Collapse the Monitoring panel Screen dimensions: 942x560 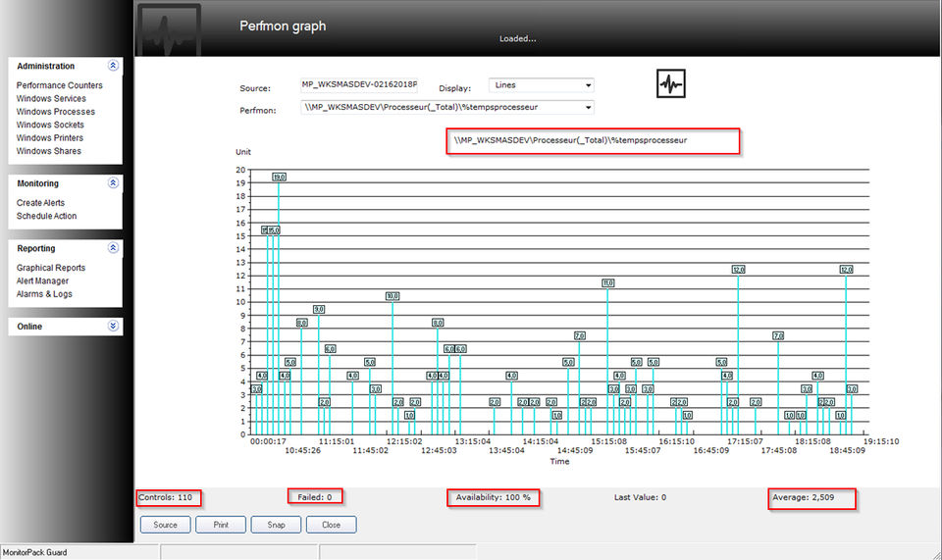[113, 183]
